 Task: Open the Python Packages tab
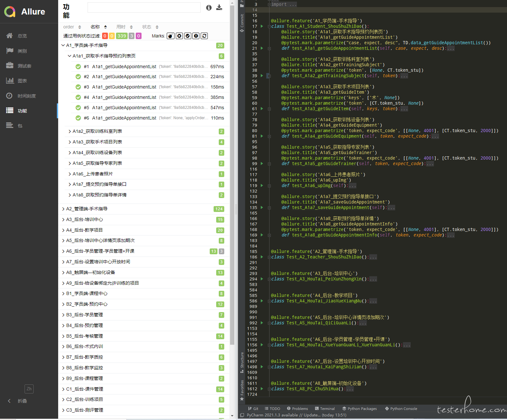click(359, 409)
